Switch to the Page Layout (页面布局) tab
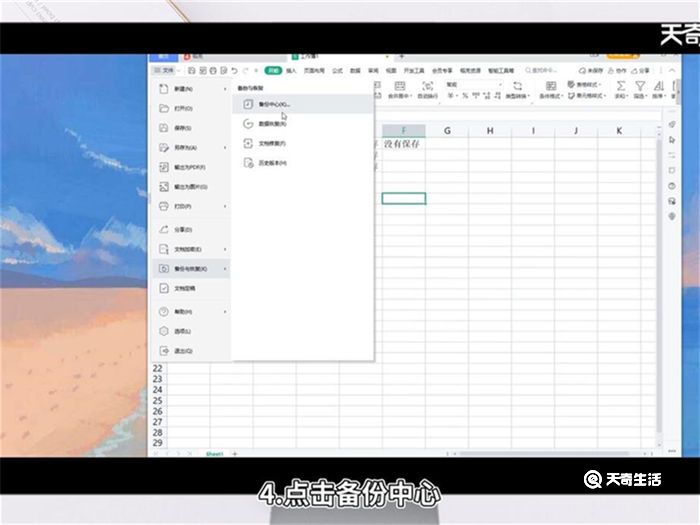 click(314, 71)
